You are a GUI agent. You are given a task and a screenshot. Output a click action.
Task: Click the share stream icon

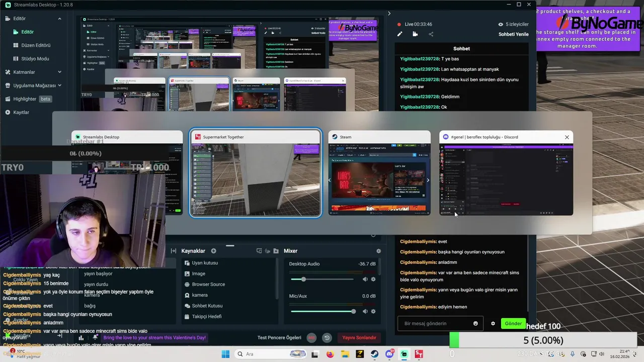click(x=431, y=34)
